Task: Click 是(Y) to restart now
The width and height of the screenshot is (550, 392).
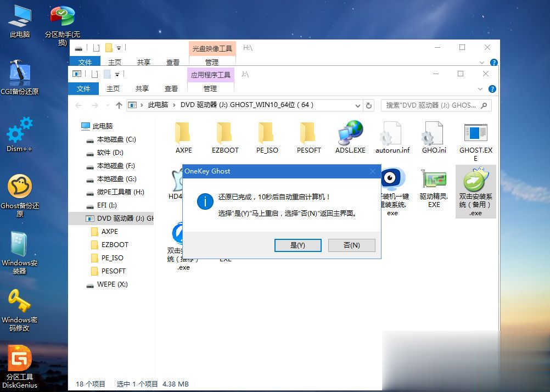Action: pyautogui.click(x=298, y=245)
